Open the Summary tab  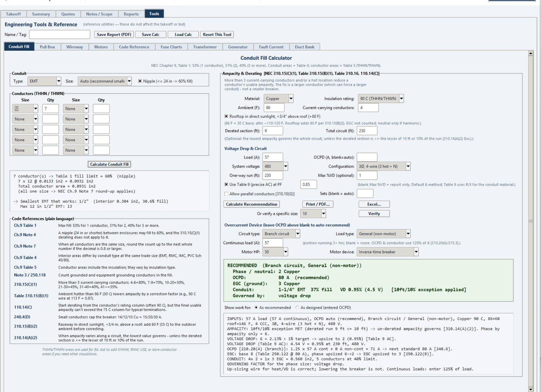(41, 14)
